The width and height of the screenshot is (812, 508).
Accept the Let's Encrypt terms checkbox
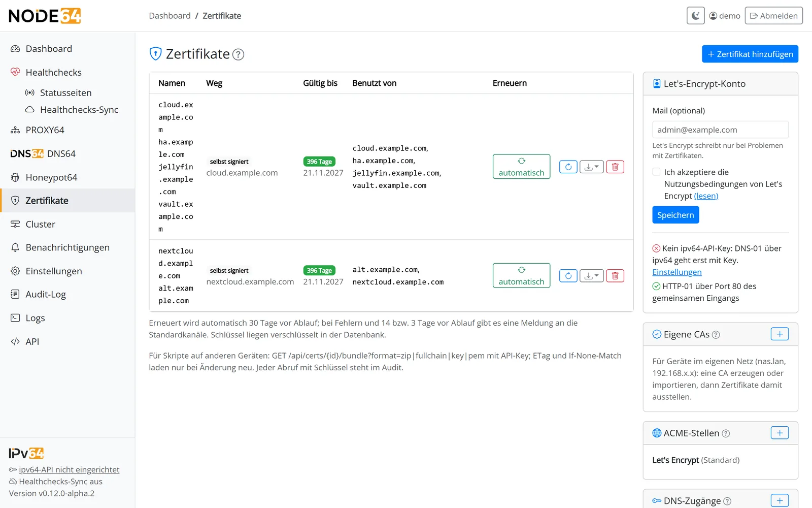(657, 172)
